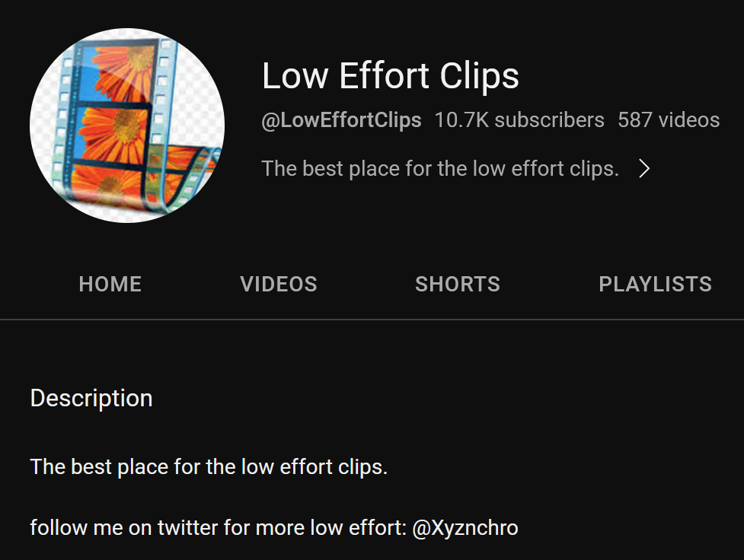
Task: Open the header tagline about low effort clips
Action: [440, 169]
